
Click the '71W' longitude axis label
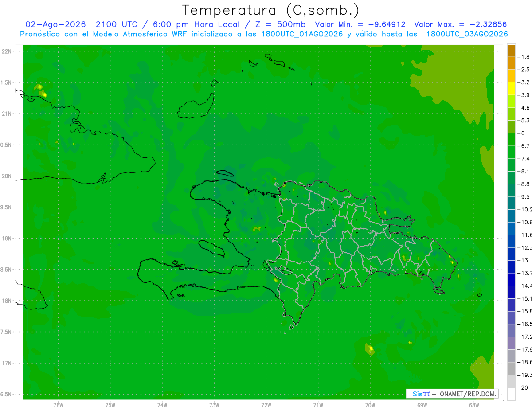pos(318,405)
